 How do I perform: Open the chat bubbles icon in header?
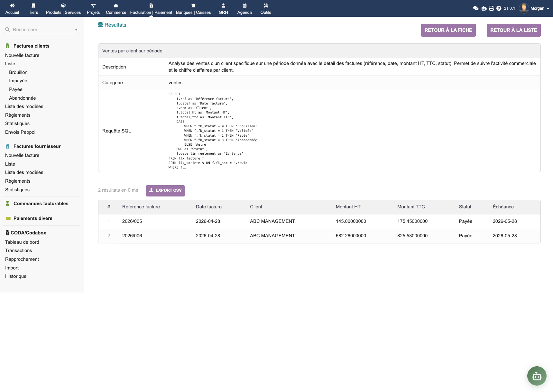[x=475, y=8]
